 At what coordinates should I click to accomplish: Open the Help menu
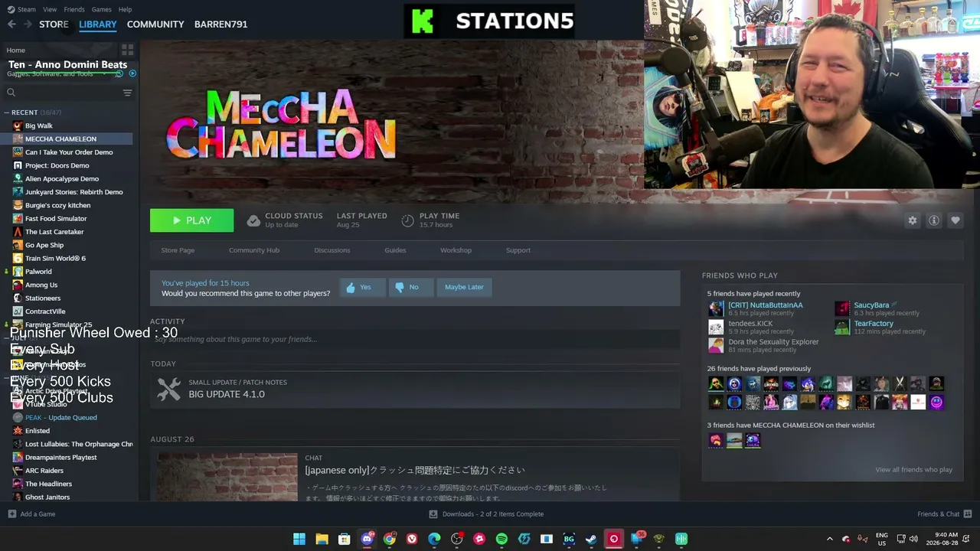[x=125, y=9]
